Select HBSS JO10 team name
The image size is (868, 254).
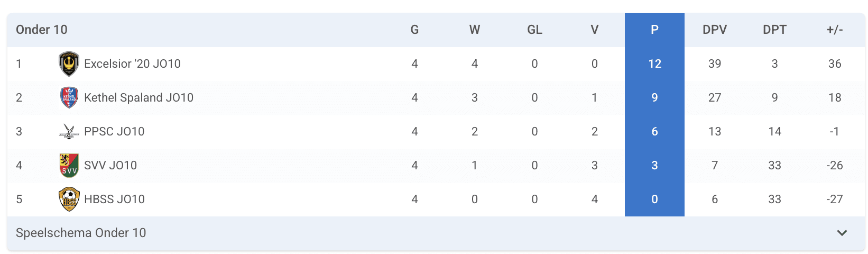[x=114, y=199]
